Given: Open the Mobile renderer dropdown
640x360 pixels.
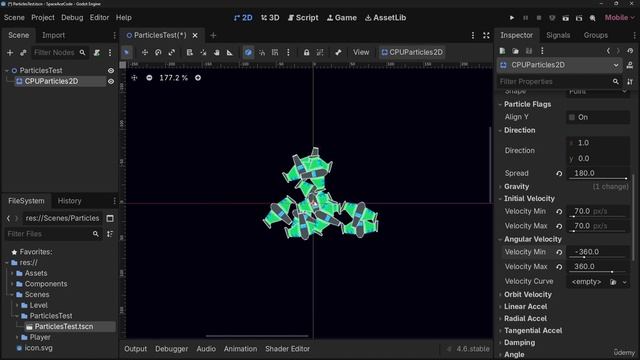Looking at the screenshot, I should click(620, 18).
